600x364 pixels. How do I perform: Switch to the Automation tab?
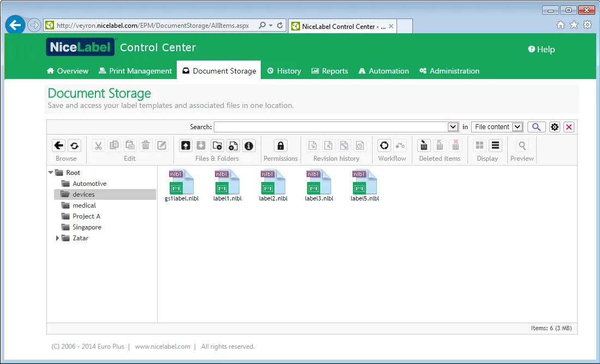click(384, 71)
